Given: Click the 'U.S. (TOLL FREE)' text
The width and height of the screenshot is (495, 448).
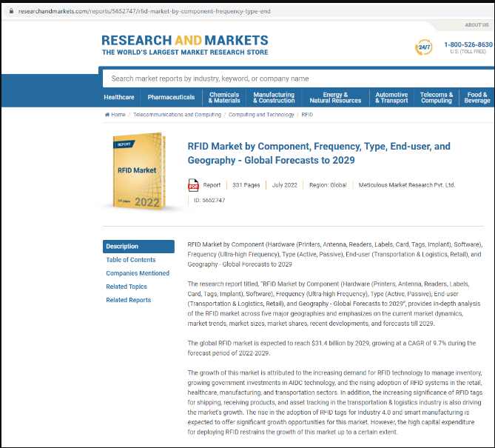Looking at the screenshot, I should pyautogui.click(x=468, y=52).
